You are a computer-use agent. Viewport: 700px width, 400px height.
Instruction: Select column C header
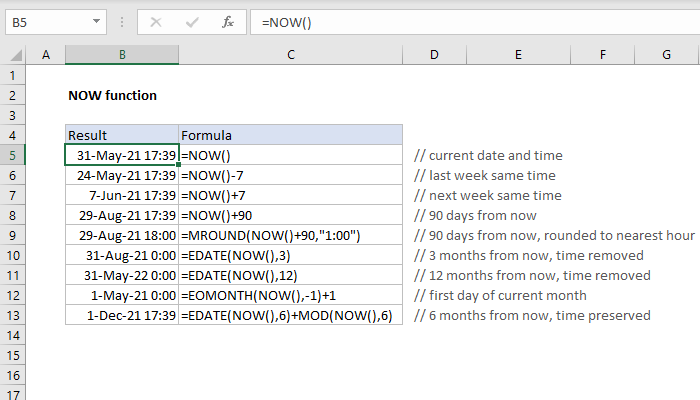[x=291, y=55]
